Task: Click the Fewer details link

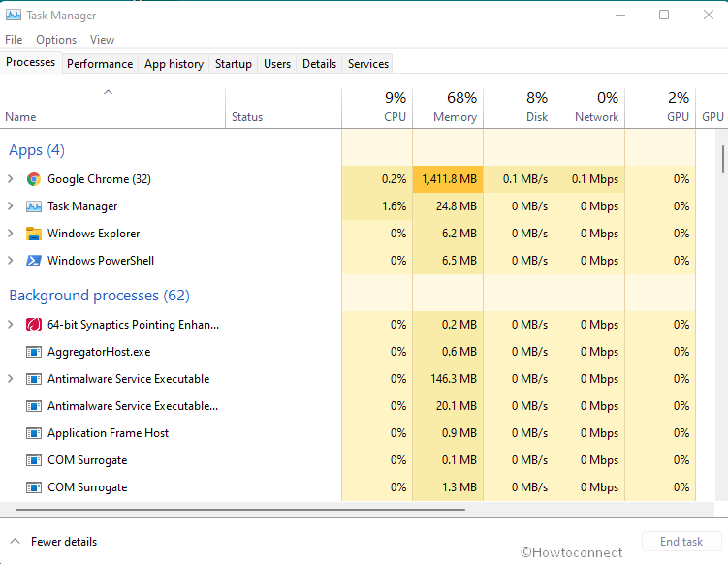Action: tap(64, 542)
